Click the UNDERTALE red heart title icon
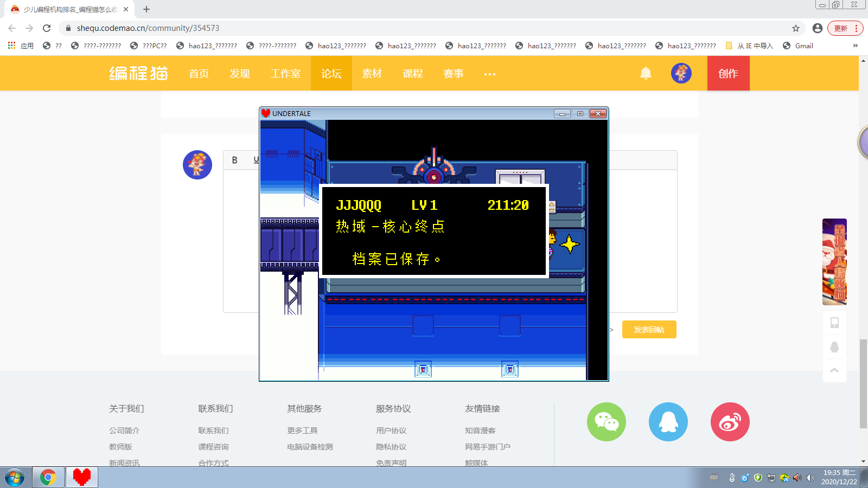Screen dimensions: 868x488 coord(266,113)
